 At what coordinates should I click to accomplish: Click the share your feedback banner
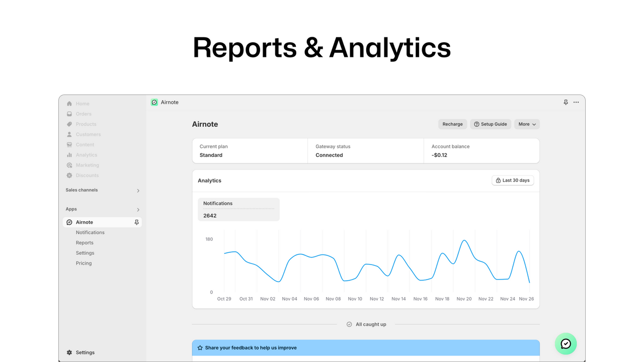(x=366, y=347)
